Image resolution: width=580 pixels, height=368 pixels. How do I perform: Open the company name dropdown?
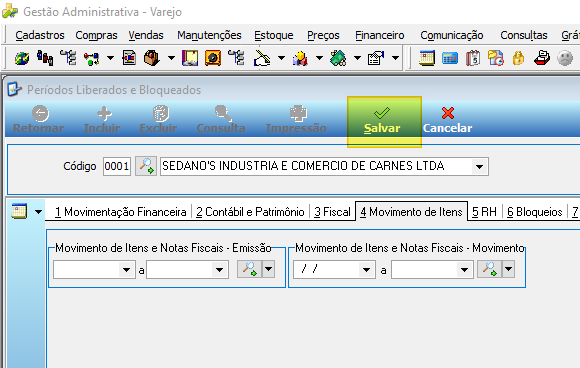click(479, 166)
